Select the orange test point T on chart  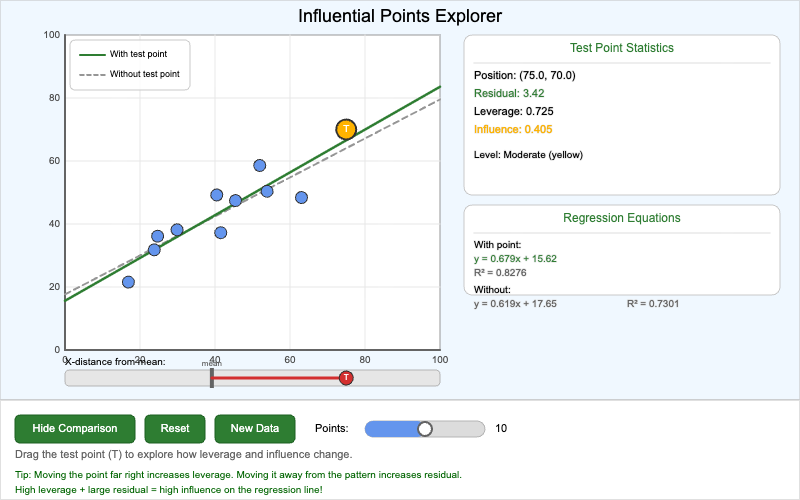pyautogui.click(x=346, y=129)
